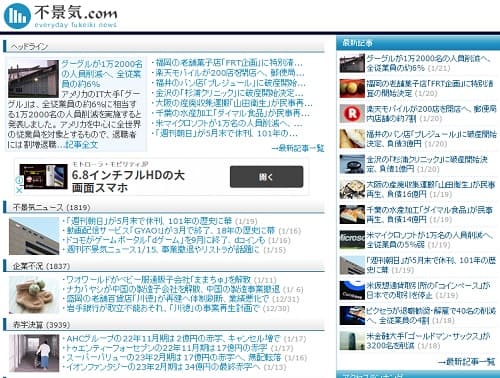Click 最新記事一覧 link at sidebar bottom
This screenshot has height=378, width=500.
(x=467, y=361)
